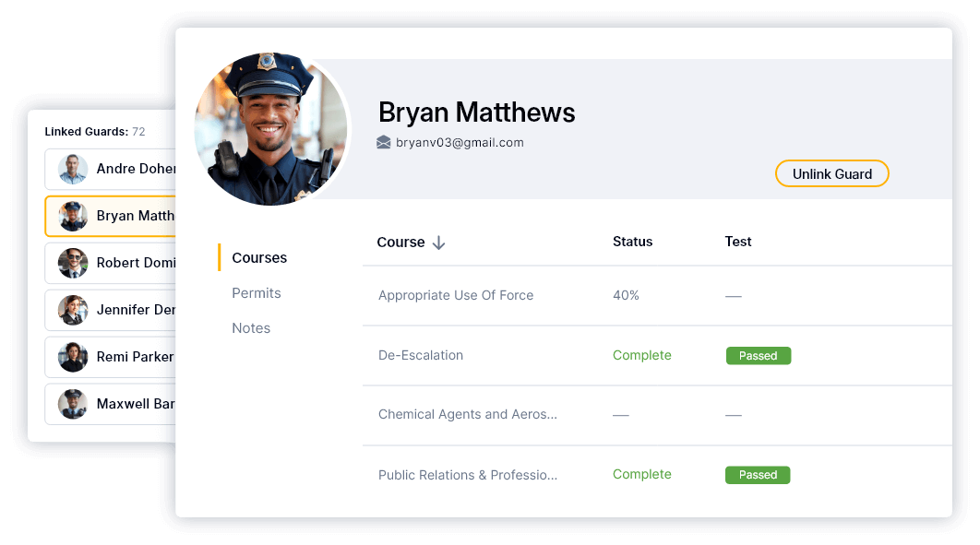Click the envelope icon beside Bryan's email
Screen dimensions: 980x545
click(383, 142)
